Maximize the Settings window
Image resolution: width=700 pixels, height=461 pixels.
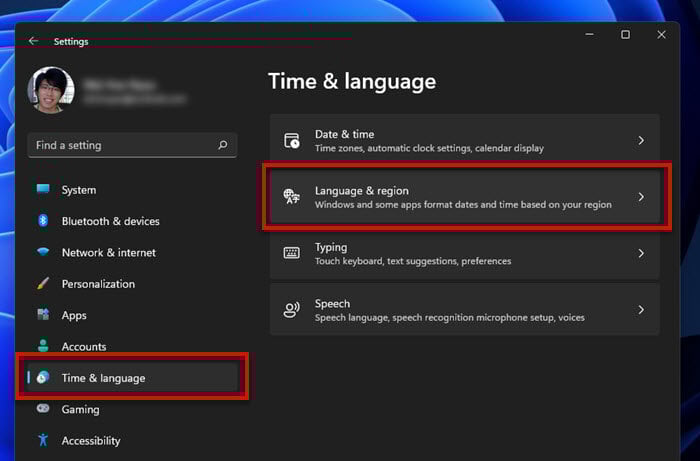pos(625,34)
